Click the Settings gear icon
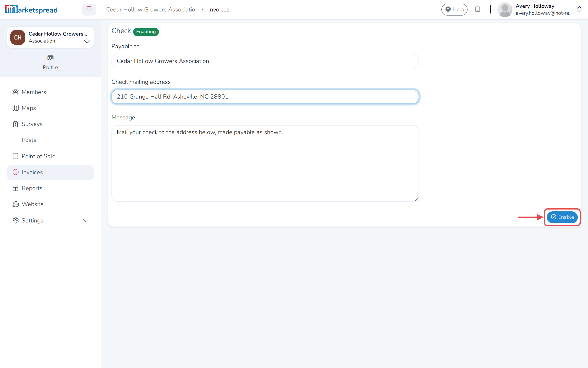This screenshot has width=588, height=368. (x=16, y=220)
